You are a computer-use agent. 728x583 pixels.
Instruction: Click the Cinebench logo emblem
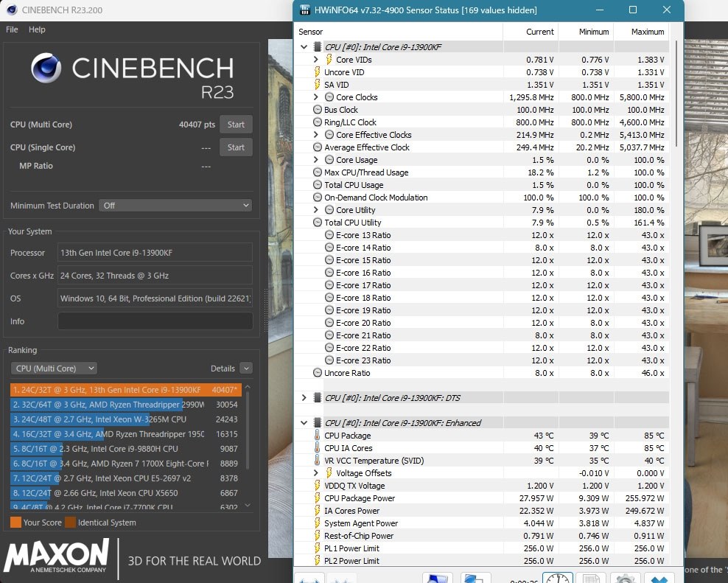click(45, 69)
